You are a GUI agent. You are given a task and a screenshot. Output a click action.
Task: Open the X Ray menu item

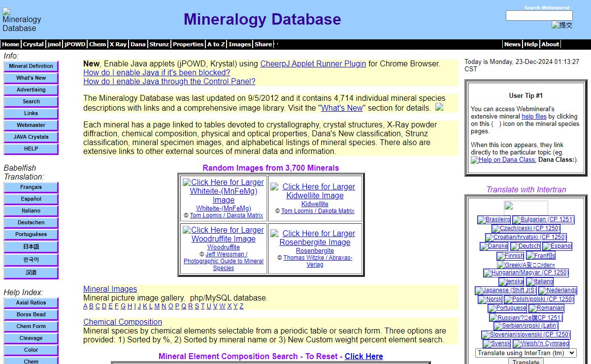click(x=118, y=44)
